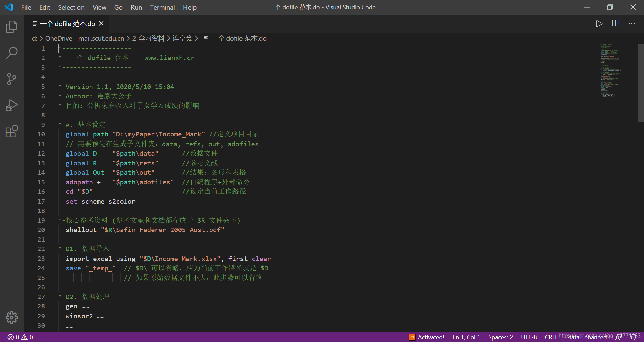Click the Activated! status button
Screen dimensions: 644x342
coord(431,337)
